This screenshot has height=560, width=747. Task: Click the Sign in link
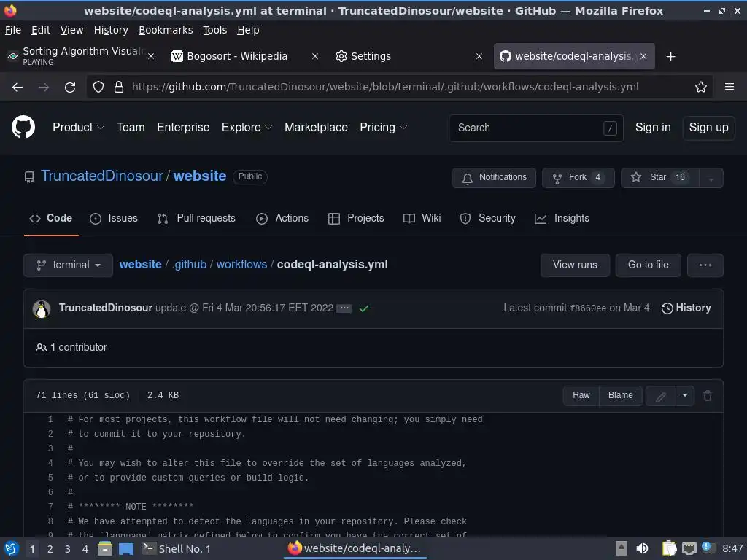[x=653, y=128]
